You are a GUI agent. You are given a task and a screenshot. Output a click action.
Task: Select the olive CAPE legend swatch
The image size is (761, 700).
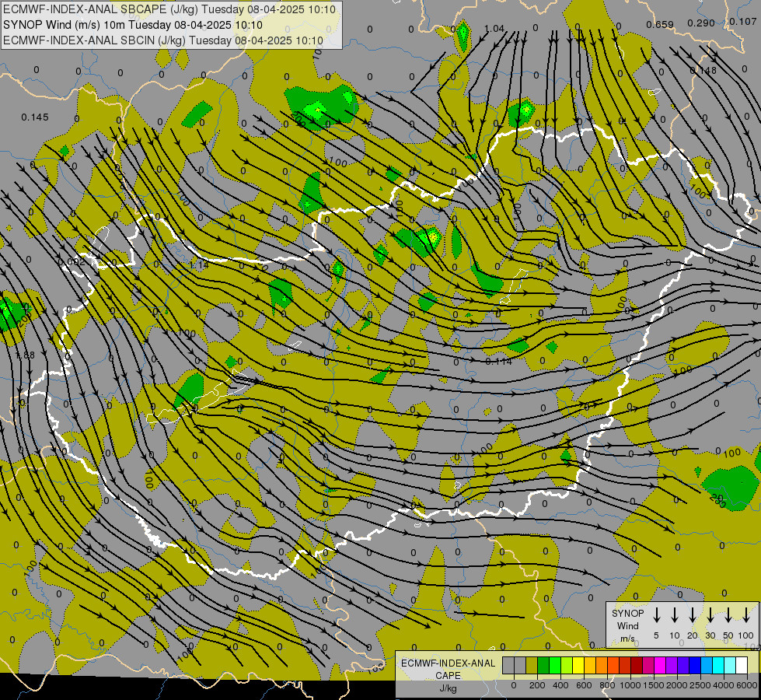tap(532, 665)
